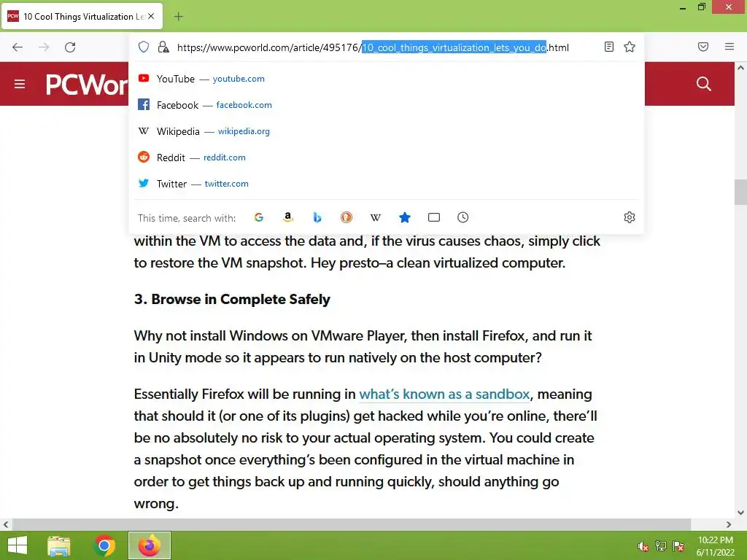
Task: Open a new tab with plus button
Action: pos(178,17)
